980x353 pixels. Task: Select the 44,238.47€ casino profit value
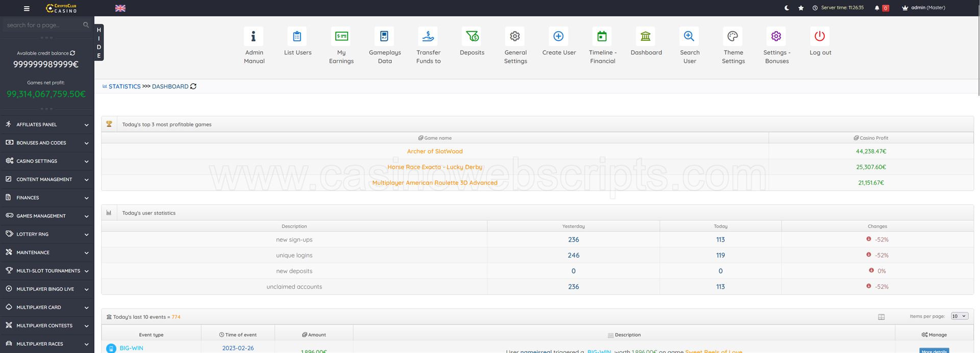point(871,151)
